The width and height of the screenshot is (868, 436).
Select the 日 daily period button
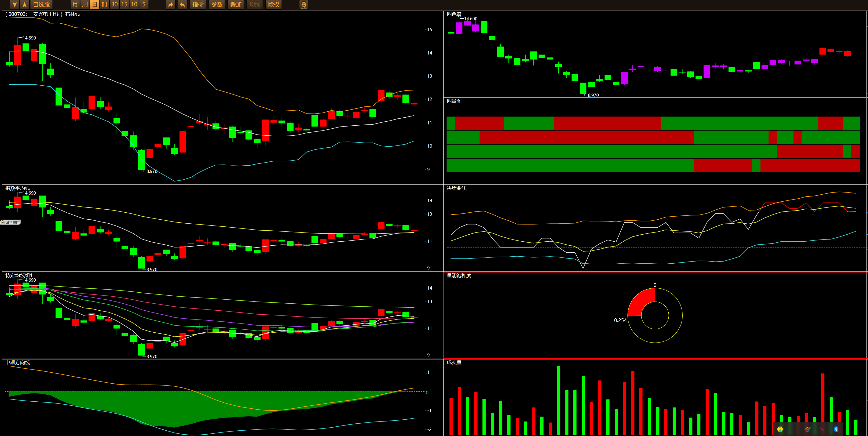95,5
